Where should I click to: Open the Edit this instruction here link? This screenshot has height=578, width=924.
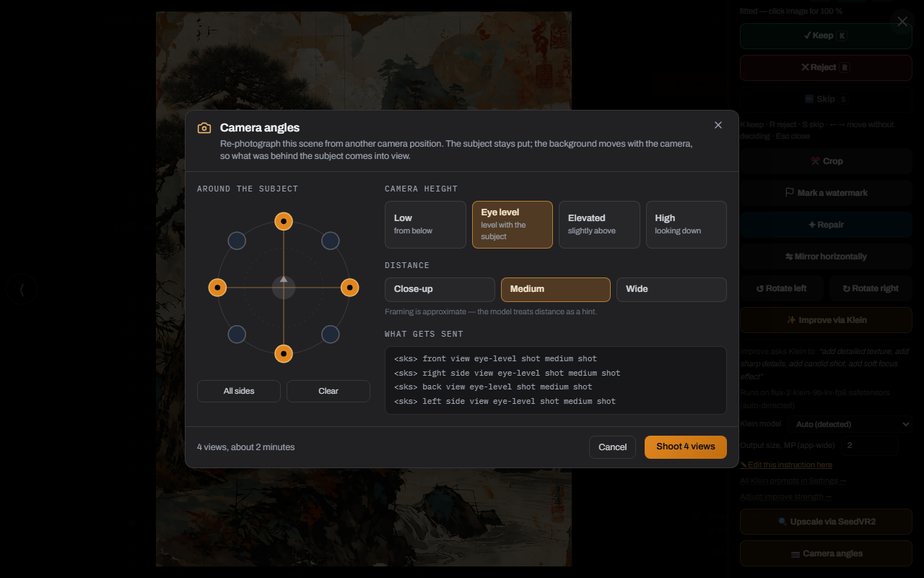pyautogui.click(x=786, y=465)
